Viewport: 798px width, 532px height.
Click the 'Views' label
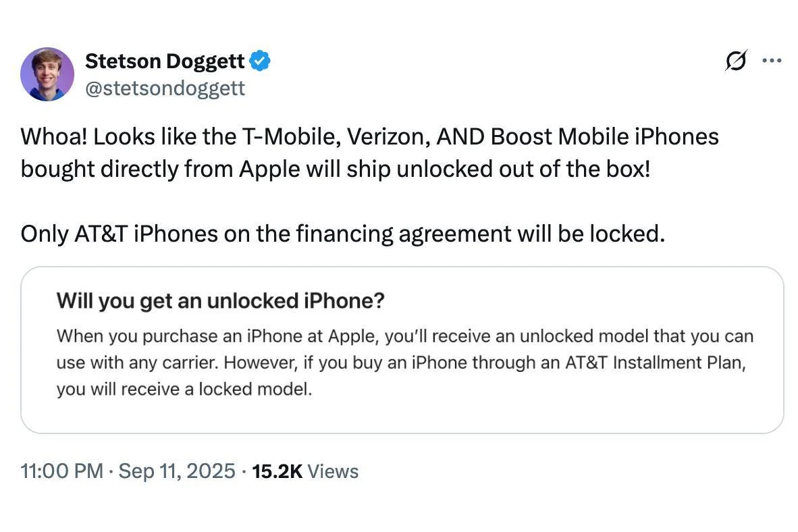pos(333,471)
